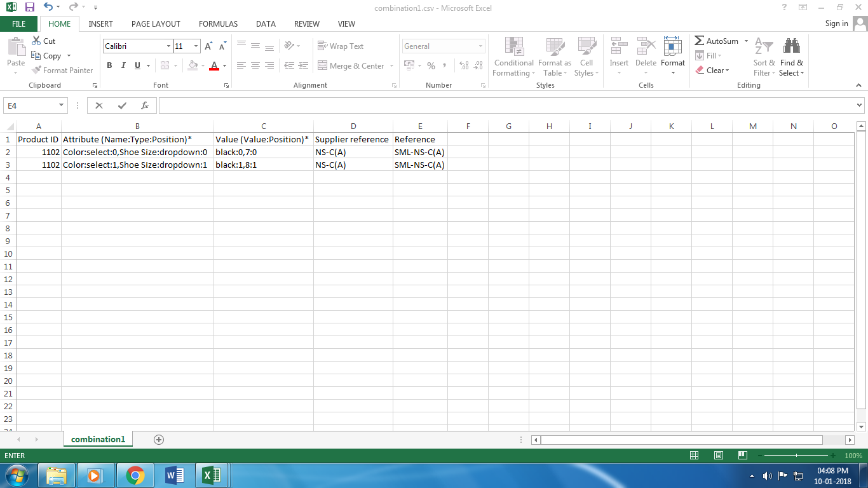Click the Windows Start button
The height and width of the screenshot is (488, 868).
pos(17,475)
